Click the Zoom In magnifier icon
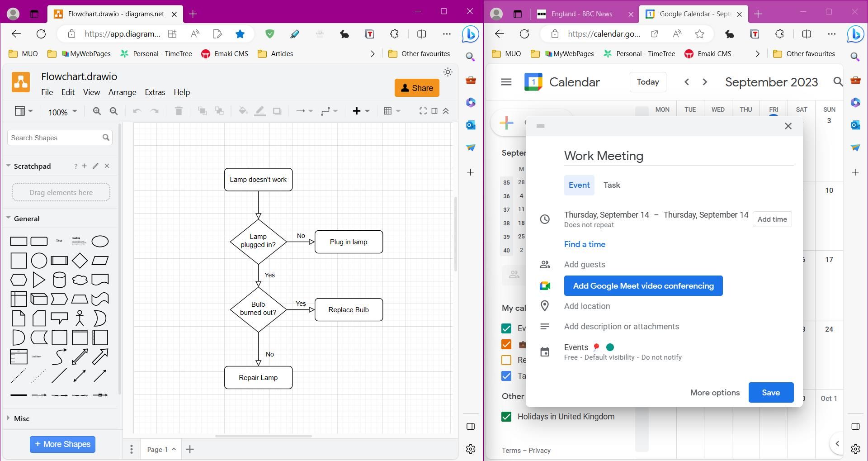 (x=97, y=111)
